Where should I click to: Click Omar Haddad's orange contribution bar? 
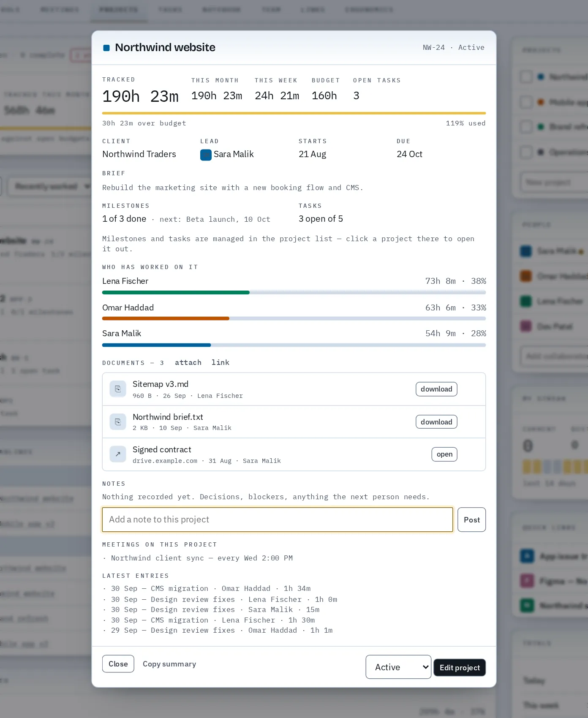point(166,318)
